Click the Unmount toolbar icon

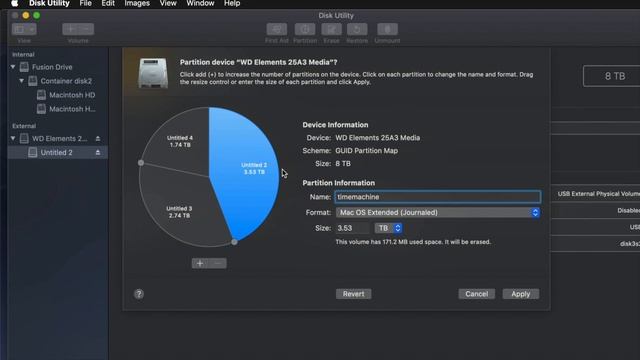pyautogui.click(x=387, y=29)
